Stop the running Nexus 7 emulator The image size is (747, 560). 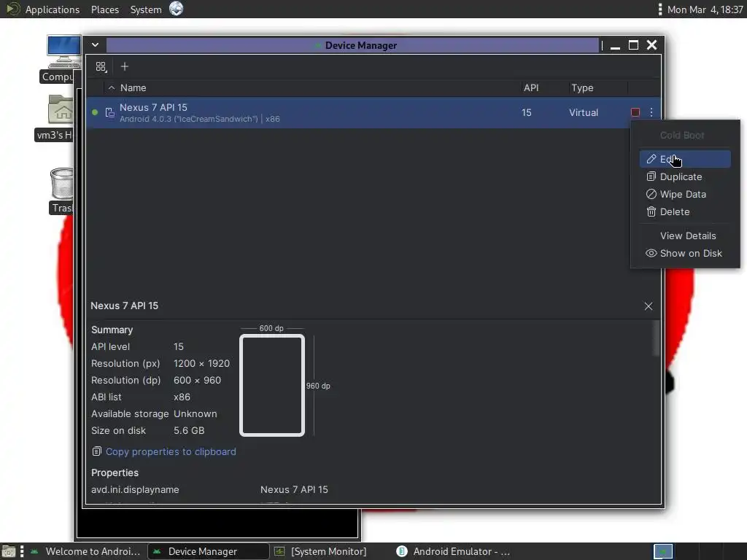pos(635,112)
